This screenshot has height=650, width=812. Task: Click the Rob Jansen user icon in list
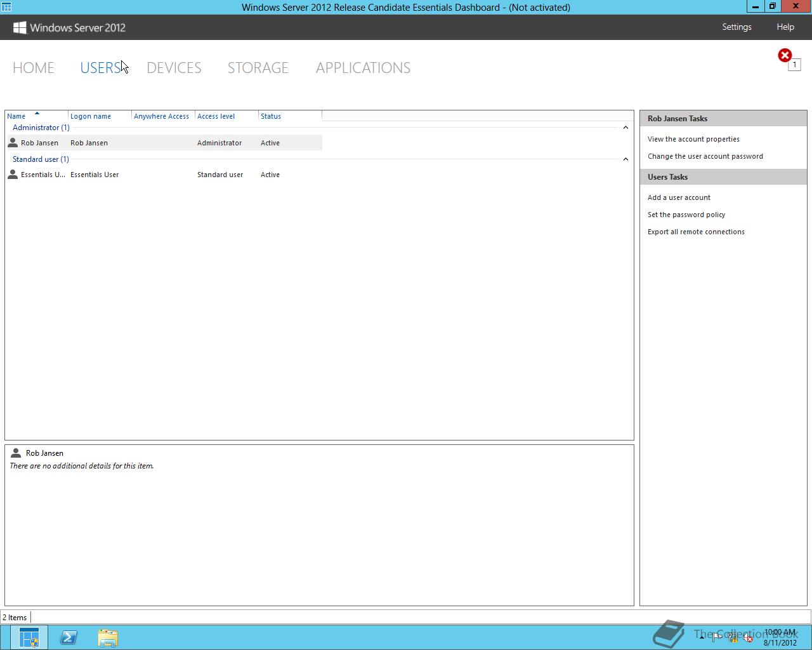[x=12, y=143]
